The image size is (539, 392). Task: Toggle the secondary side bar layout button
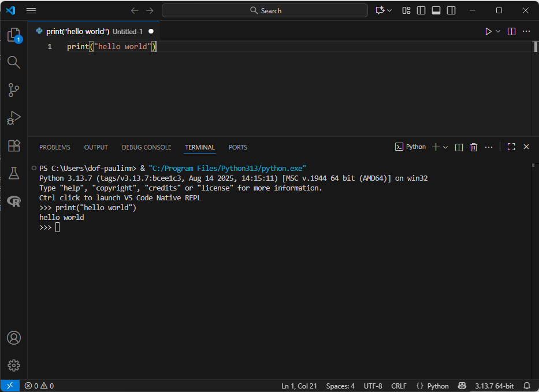pos(451,10)
